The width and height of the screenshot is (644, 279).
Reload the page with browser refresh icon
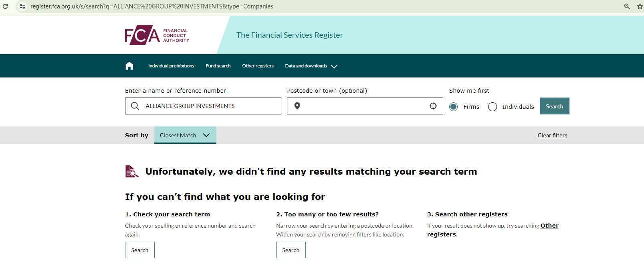[x=5, y=6]
